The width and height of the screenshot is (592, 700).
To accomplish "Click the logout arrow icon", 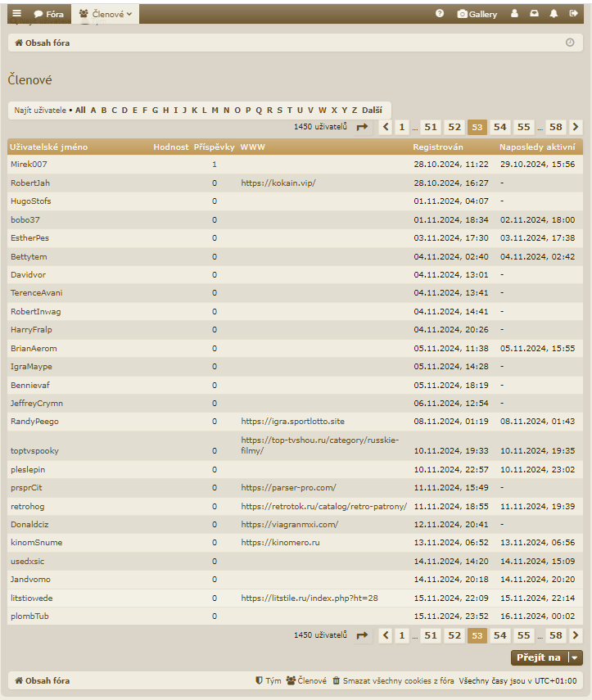I will point(573,14).
